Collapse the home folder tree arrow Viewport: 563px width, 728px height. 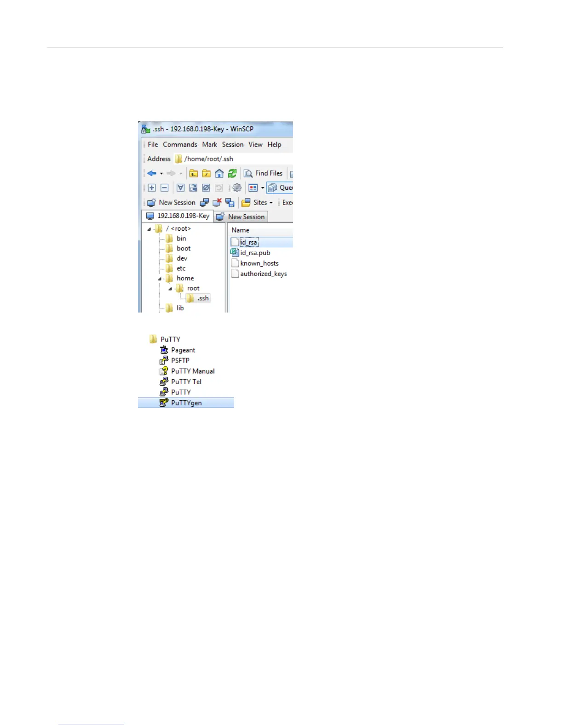[x=160, y=279]
